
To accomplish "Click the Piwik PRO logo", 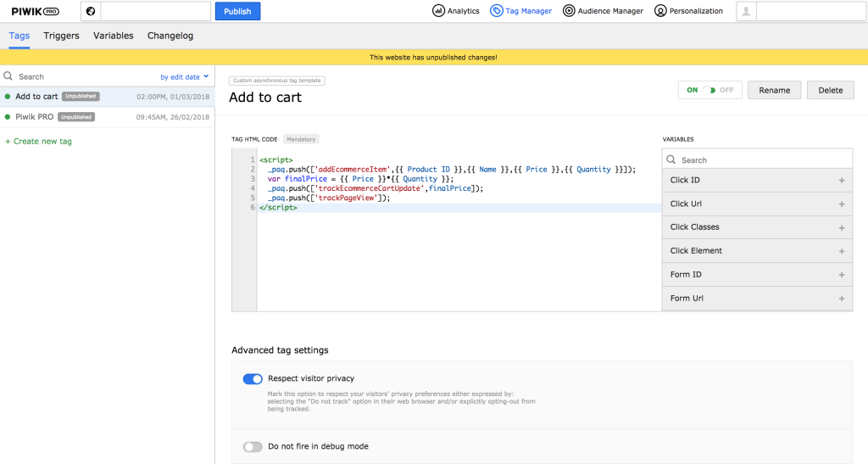I will 36,11.
